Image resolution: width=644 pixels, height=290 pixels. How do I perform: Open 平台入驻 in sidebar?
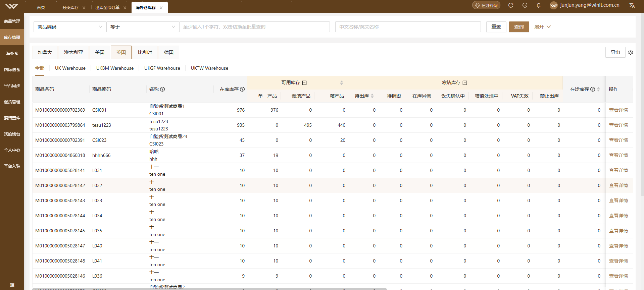click(x=12, y=166)
